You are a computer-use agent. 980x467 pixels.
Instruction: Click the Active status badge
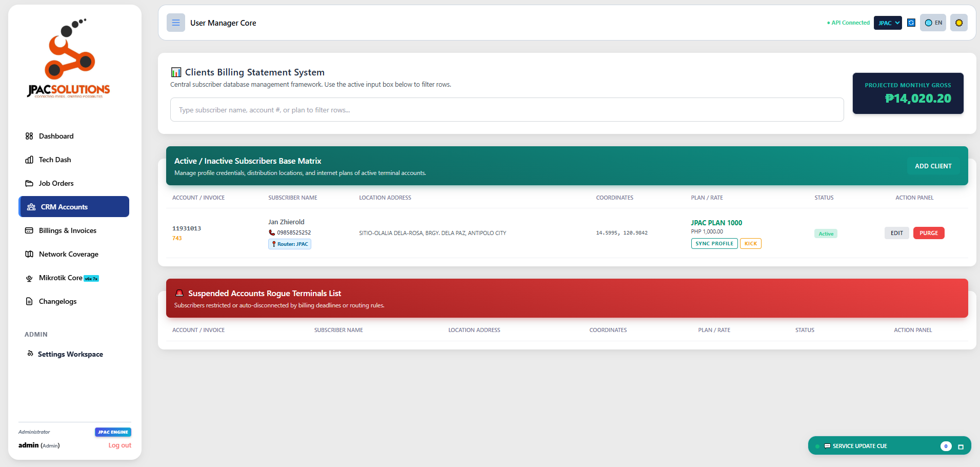pyautogui.click(x=826, y=233)
